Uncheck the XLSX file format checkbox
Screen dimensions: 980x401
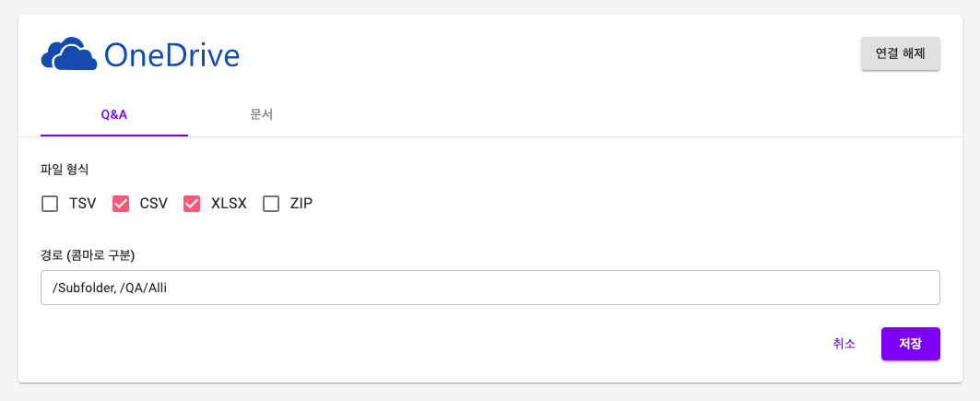192,204
